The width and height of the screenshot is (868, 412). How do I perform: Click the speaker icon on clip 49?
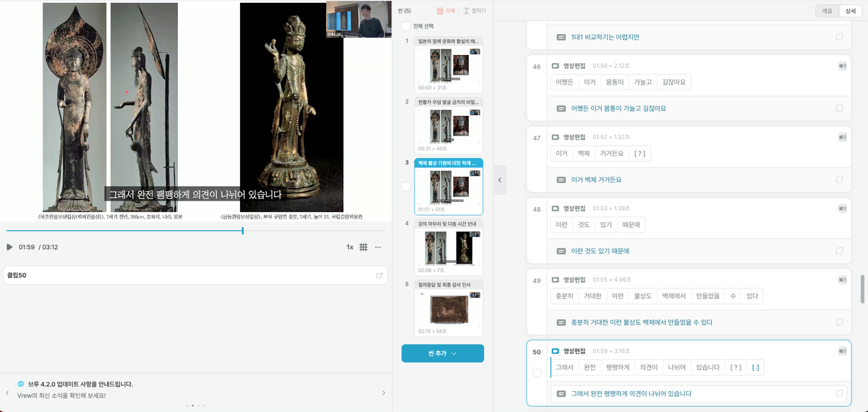(x=842, y=279)
